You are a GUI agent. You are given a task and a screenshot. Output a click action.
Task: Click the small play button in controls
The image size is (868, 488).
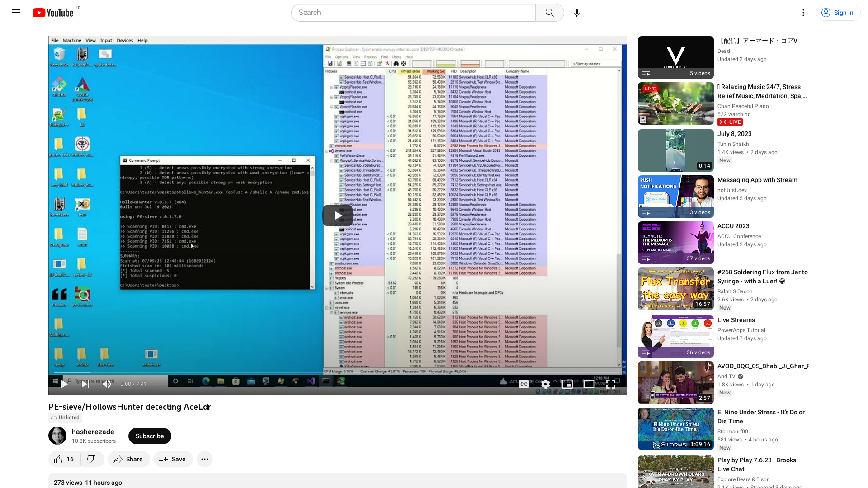point(64,384)
